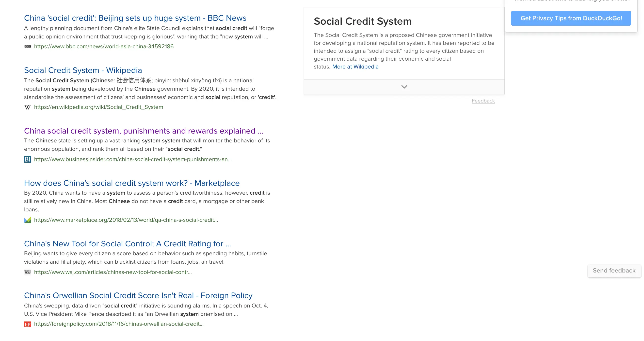Click the bbc.com green URL

[x=104, y=47]
